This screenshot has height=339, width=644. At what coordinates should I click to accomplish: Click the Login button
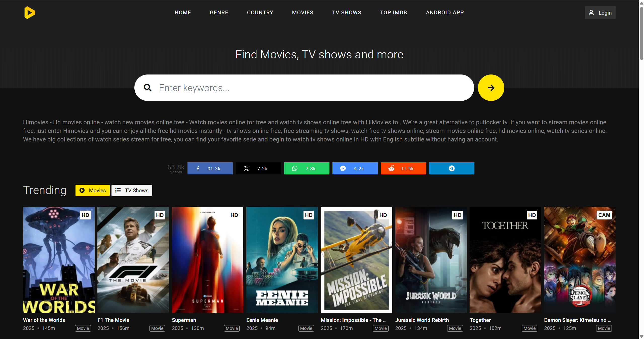600,13
